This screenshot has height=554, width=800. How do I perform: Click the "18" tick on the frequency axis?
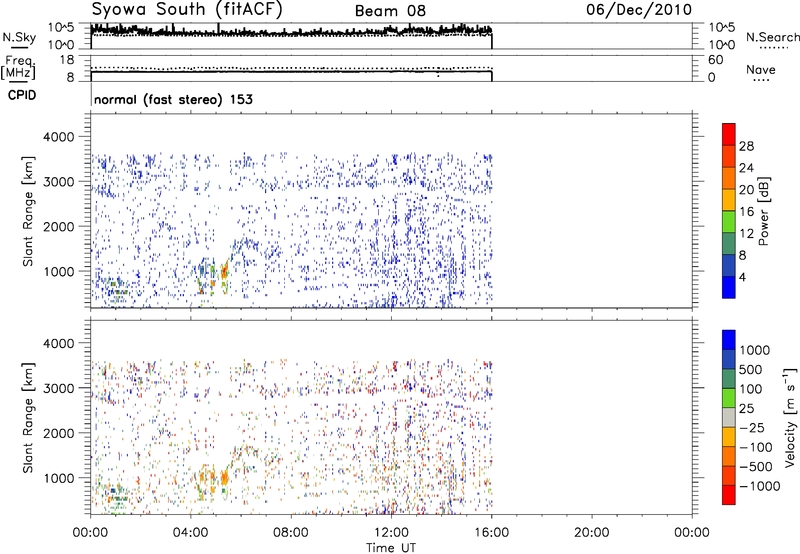pos(67,60)
